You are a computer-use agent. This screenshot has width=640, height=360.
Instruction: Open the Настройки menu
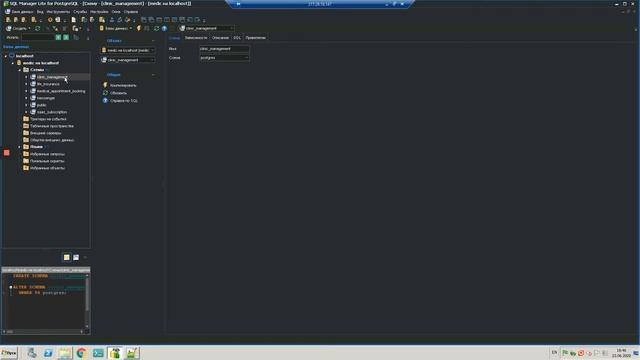[99, 12]
